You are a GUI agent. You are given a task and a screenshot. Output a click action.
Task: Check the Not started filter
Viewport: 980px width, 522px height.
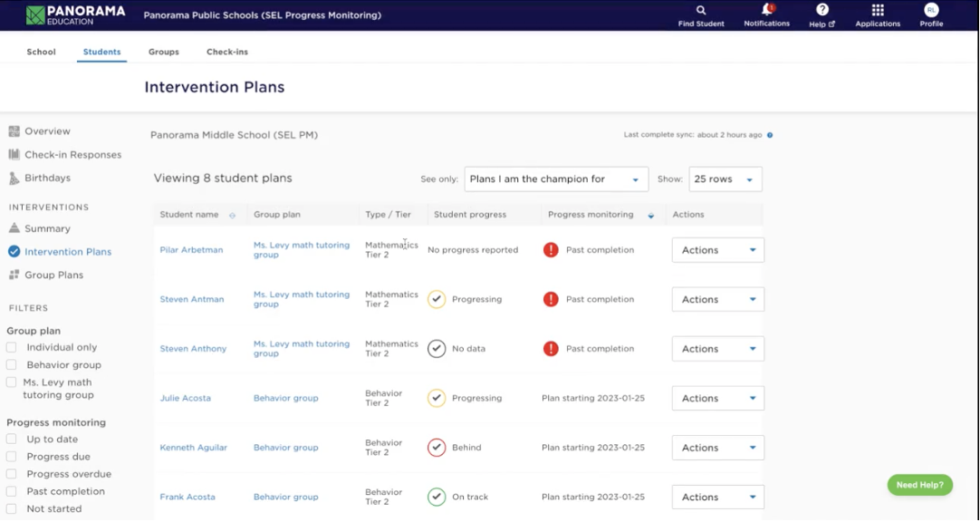[11, 509]
